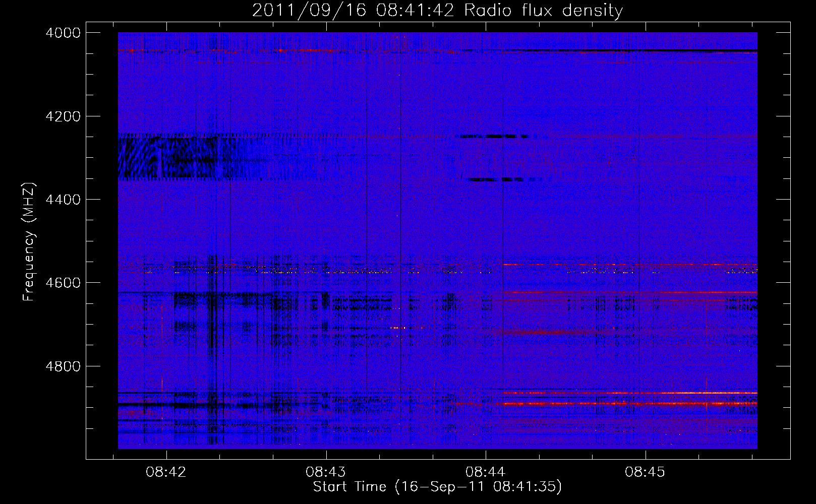816x504 pixels.
Task: Select the 4000 frequency axis label
Action: click(63, 33)
